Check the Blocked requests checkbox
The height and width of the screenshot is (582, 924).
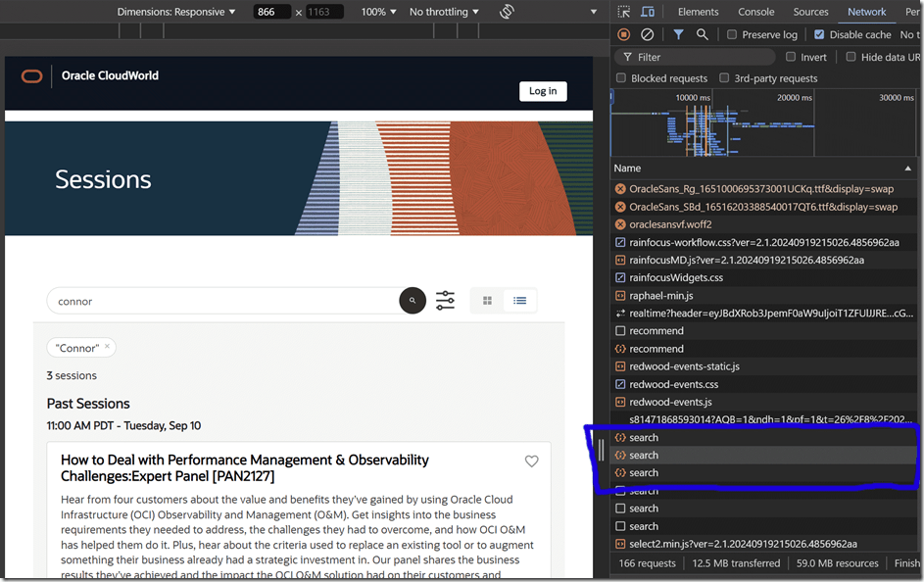621,78
